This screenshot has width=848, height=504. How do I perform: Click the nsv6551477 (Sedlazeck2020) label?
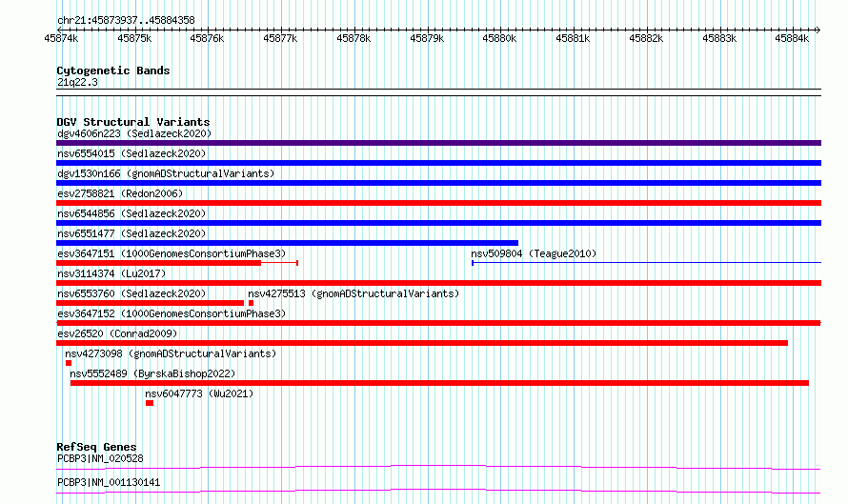[131, 233]
